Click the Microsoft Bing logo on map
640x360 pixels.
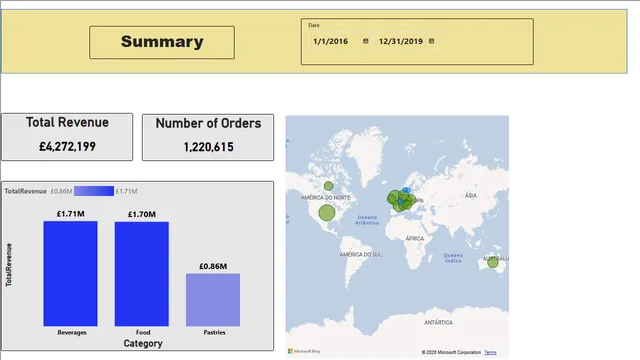pyautogui.click(x=304, y=351)
